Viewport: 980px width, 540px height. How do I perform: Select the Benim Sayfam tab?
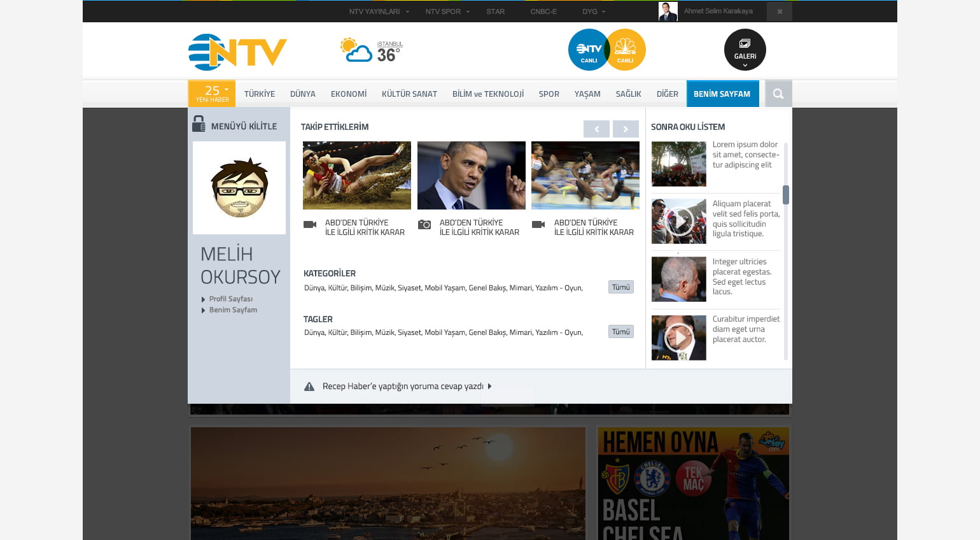(722, 94)
